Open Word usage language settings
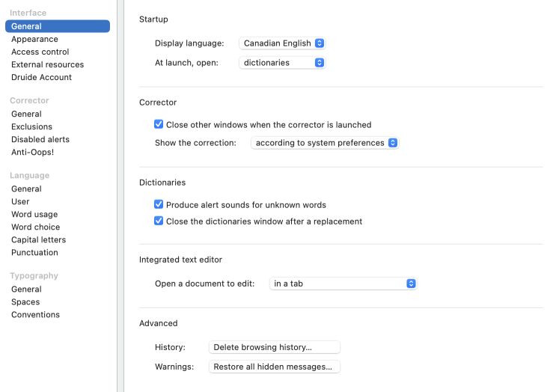553x392 pixels. (34, 215)
